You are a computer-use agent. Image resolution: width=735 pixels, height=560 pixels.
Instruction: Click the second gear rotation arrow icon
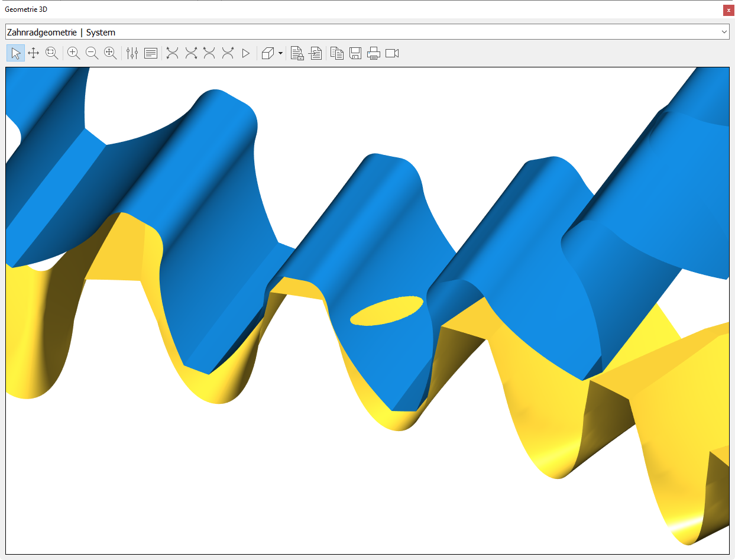pyautogui.click(x=191, y=53)
